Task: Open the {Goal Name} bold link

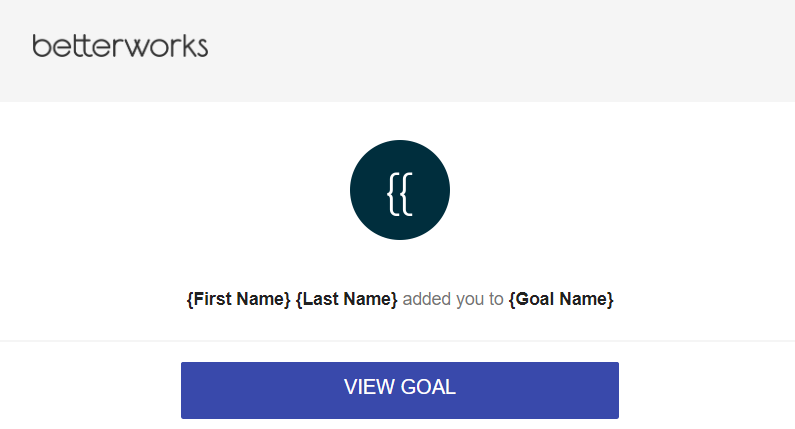Action: [x=561, y=299]
